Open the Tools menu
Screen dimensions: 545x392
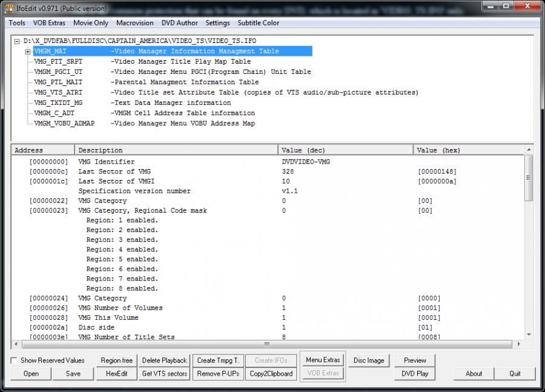pyautogui.click(x=17, y=22)
